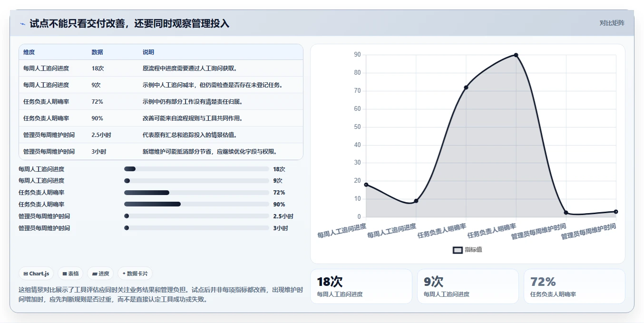Open the 18次 data card
Image resolution: width=644 pixels, height=323 pixels.
361,286
